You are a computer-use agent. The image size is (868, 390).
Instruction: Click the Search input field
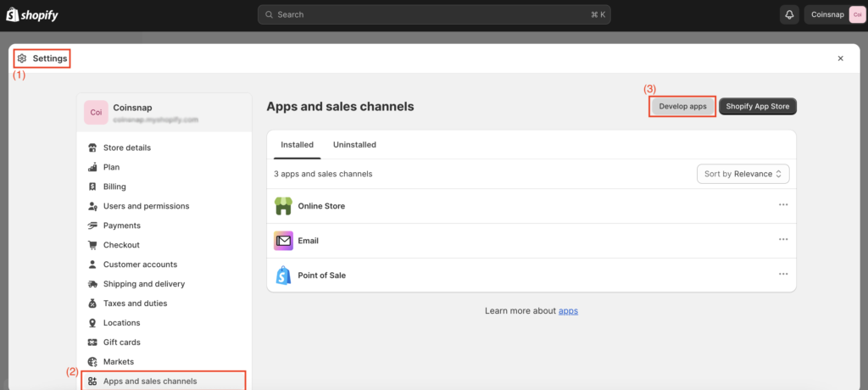(434, 14)
